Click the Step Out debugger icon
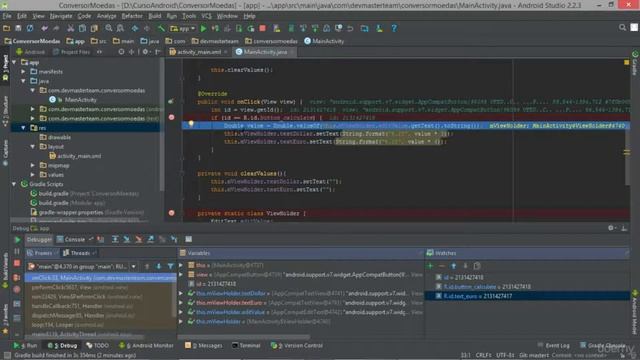The image size is (640, 360). click(151, 239)
